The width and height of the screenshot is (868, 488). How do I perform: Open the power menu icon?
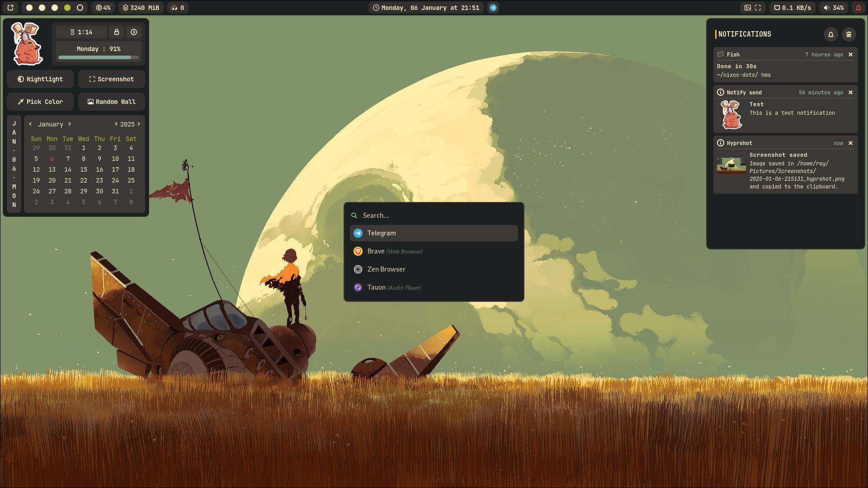134,32
